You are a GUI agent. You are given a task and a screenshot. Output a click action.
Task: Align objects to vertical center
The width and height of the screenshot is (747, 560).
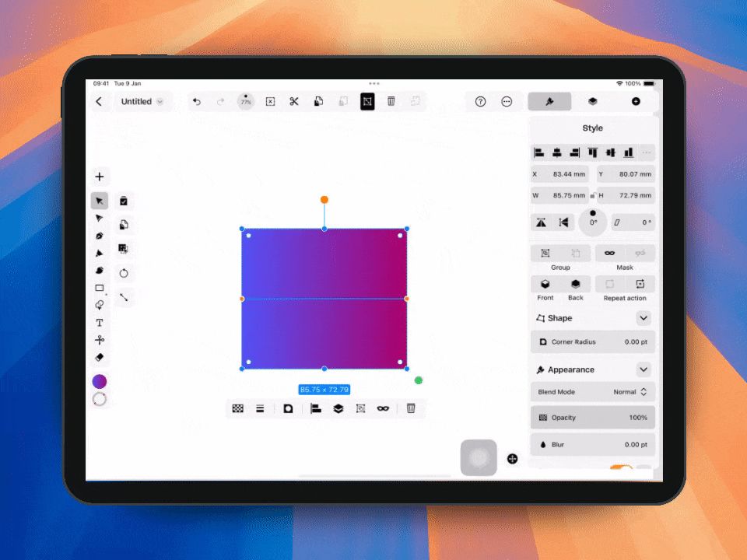pyautogui.click(x=610, y=152)
